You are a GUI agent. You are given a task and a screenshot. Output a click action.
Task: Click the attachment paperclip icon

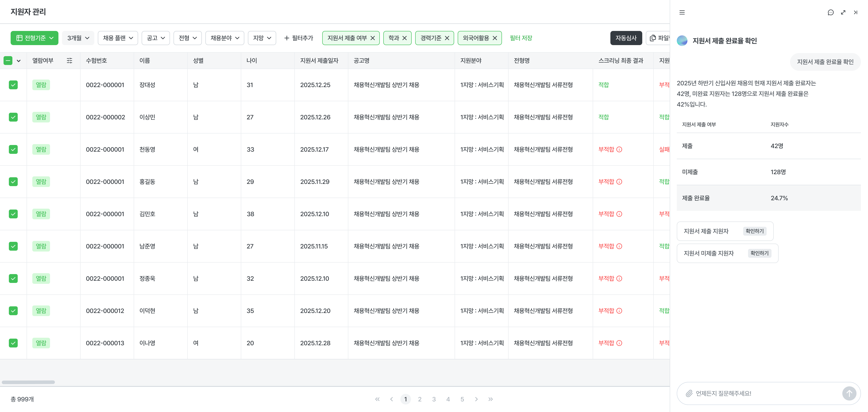689,393
